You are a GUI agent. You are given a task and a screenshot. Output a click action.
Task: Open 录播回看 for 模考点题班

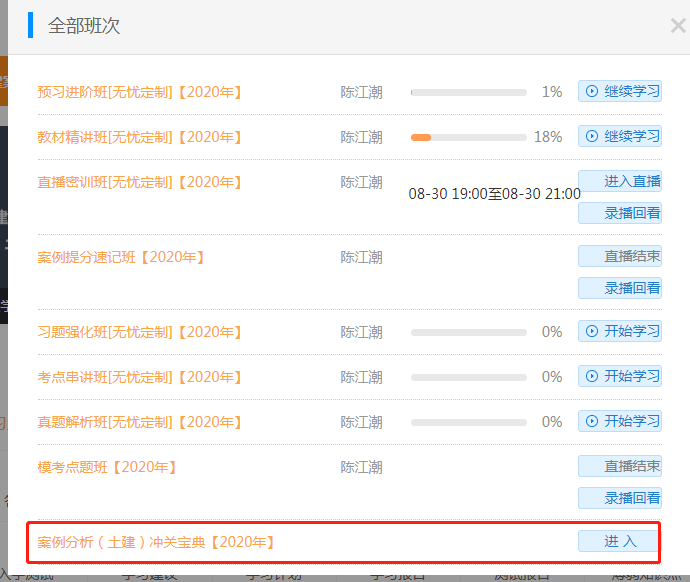coord(620,498)
